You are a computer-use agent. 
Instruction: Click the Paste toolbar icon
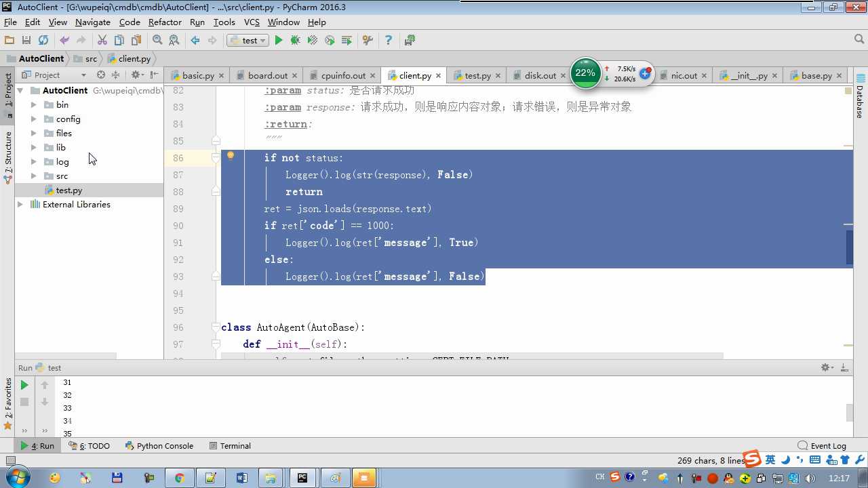(136, 41)
